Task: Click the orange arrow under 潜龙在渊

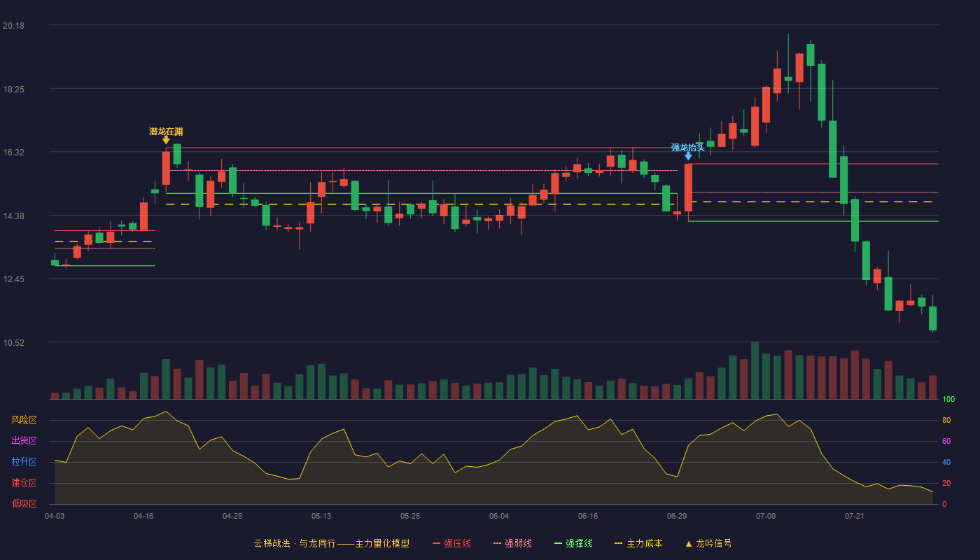Action: 166,140
